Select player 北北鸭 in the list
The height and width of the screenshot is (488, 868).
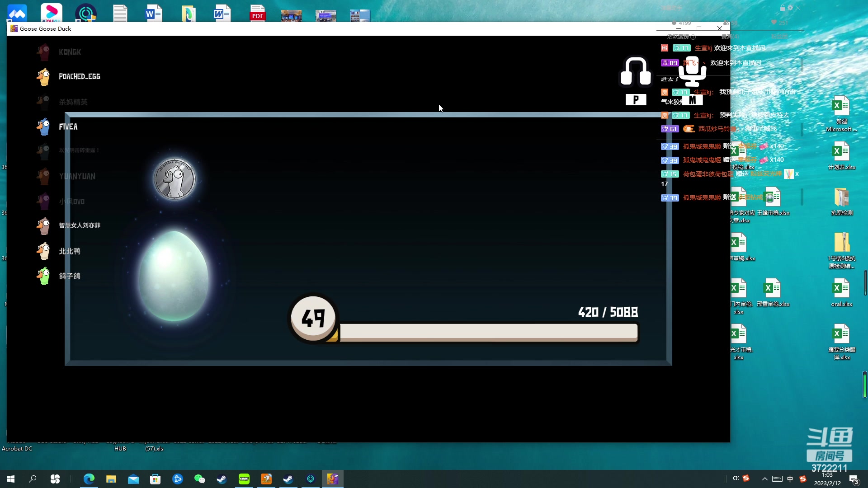pyautogui.click(x=70, y=251)
